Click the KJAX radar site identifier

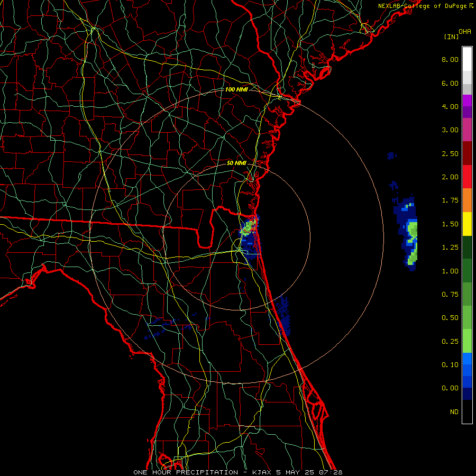coord(262,472)
